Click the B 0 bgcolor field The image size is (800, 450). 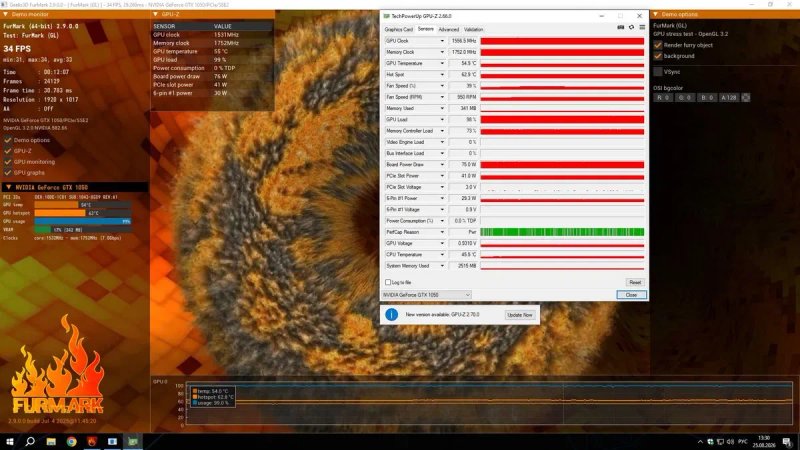point(706,97)
